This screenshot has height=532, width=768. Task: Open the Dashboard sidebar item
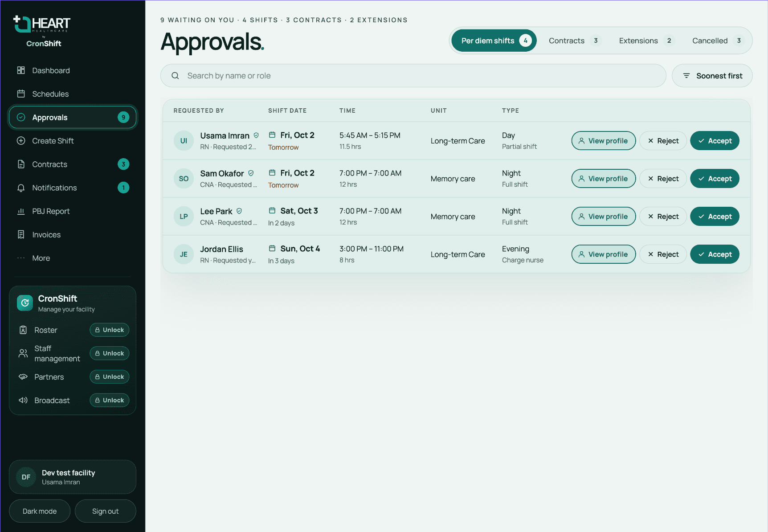tap(73, 70)
